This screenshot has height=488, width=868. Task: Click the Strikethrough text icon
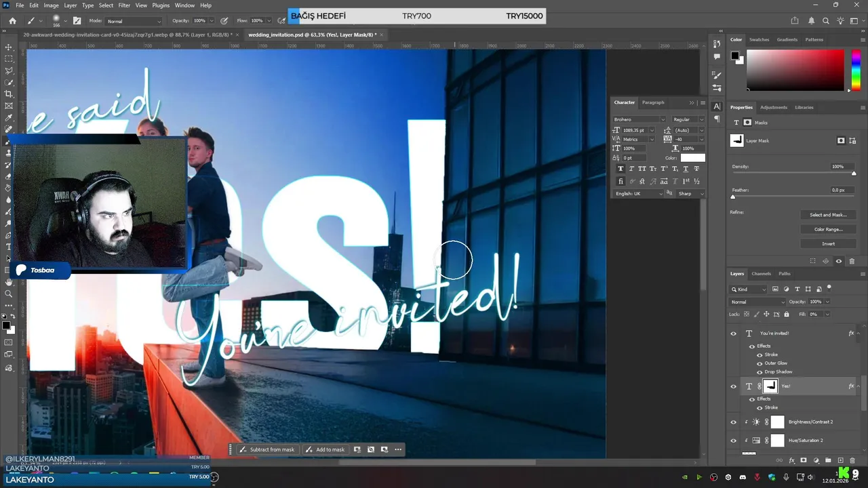[696, 169]
